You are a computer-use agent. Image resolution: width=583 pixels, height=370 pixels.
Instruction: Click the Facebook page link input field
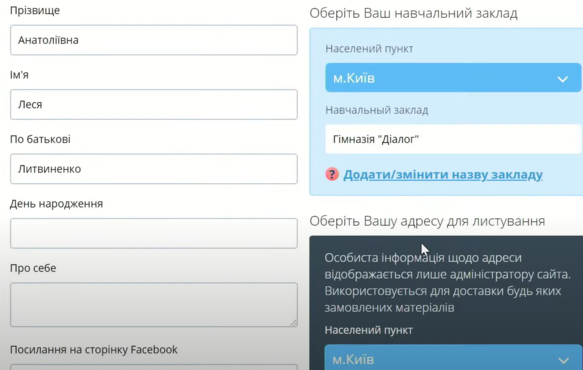(x=154, y=367)
